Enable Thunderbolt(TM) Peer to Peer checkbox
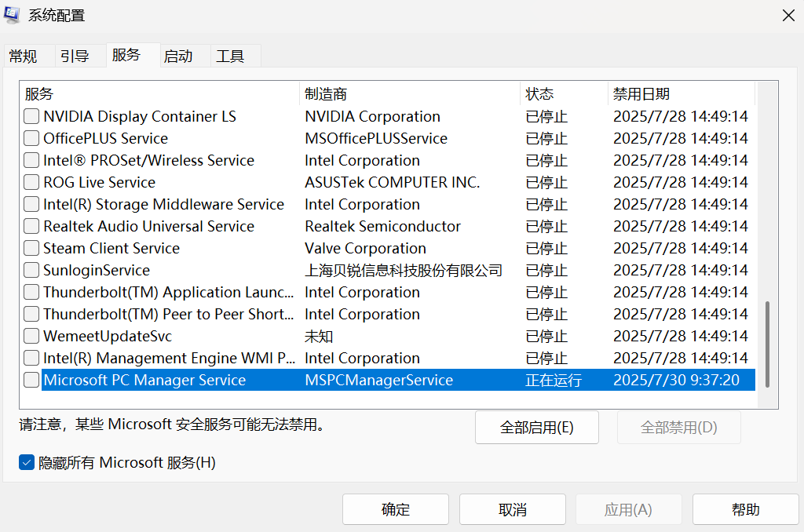Screen dimensions: 804x532 coord(31,314)
